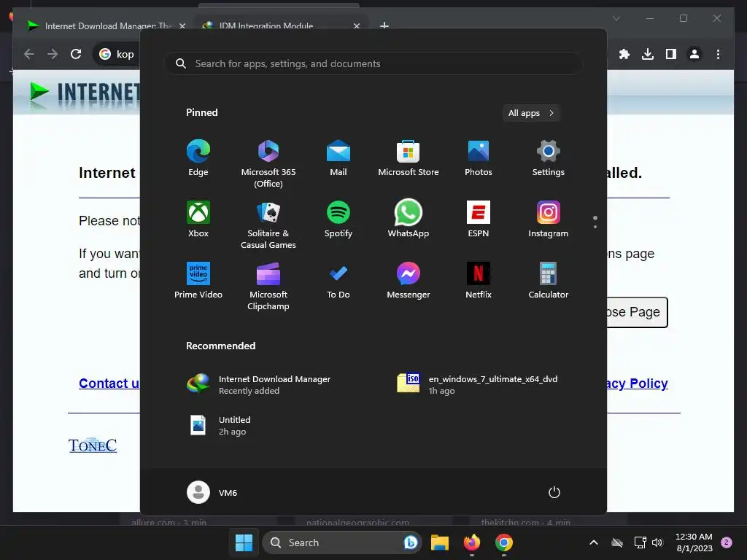The width and height of the screenshot is (747, 560).
Task: Click the Privacy Policy link on page
Action: pyautogui.click(x=638, y=384)
